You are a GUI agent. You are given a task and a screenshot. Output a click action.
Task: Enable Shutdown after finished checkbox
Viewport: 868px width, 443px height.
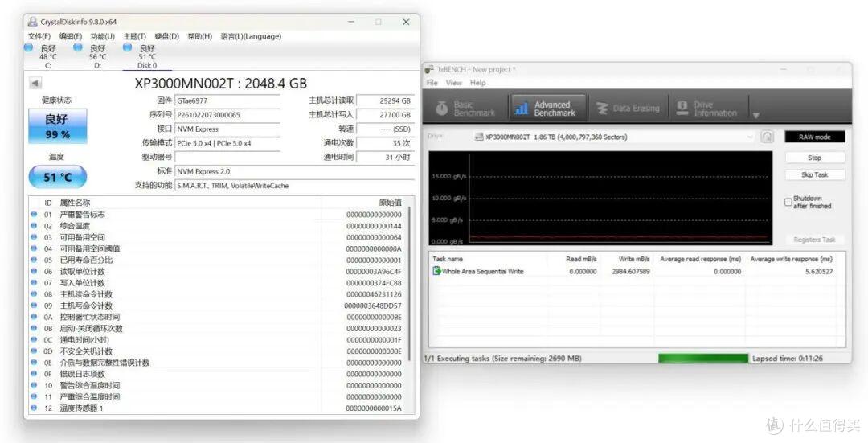[788, 202]
